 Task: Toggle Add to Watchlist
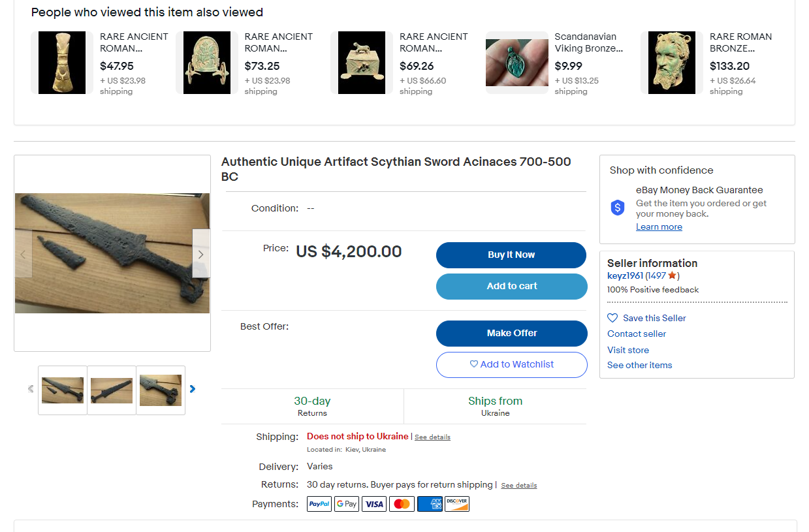pyautogui.click(x=511, y=365)
